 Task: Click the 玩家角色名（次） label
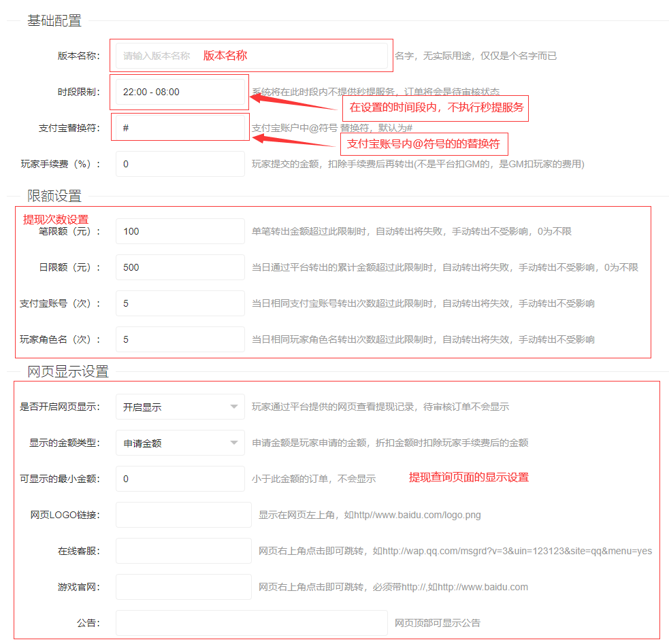click(x=60, y=339)
